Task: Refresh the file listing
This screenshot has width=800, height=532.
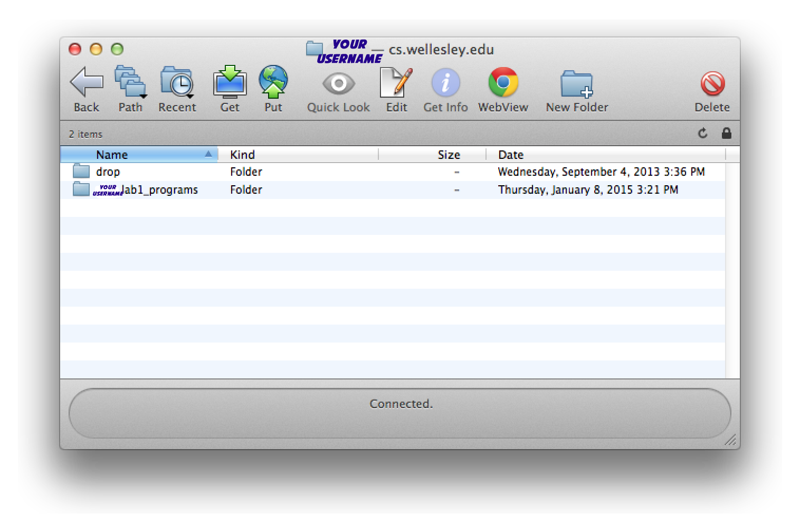Action: pos(702,133)
